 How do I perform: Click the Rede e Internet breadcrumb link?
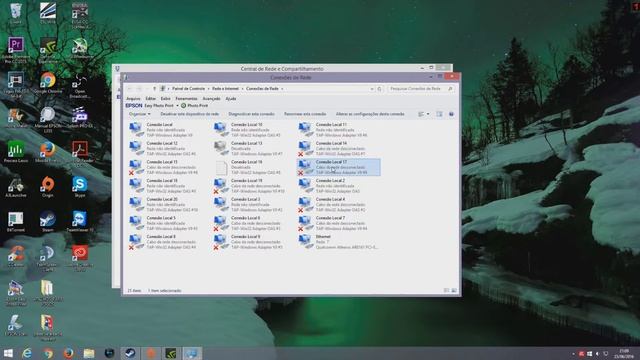click(x=225, y=89)
